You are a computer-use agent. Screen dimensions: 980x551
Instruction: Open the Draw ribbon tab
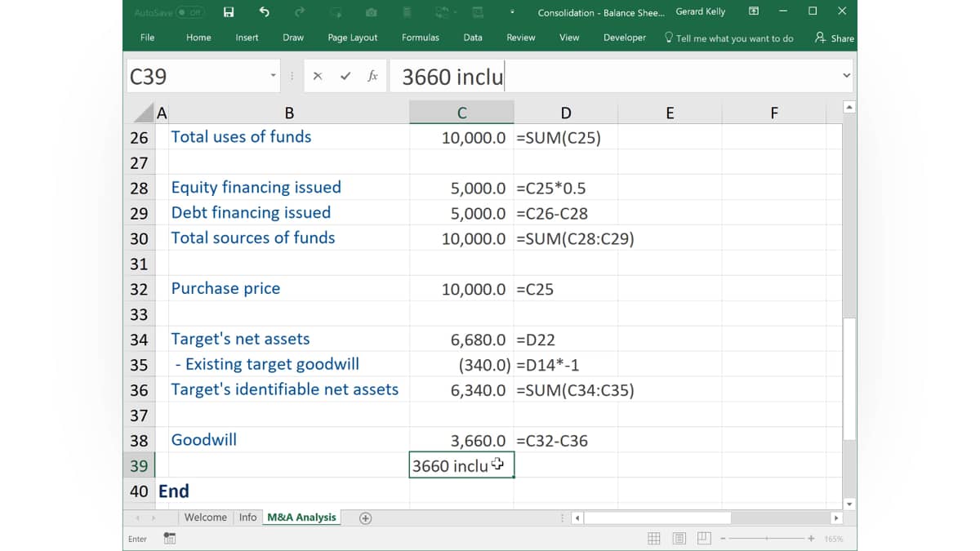pyautogui.click(x=293, y=38)
